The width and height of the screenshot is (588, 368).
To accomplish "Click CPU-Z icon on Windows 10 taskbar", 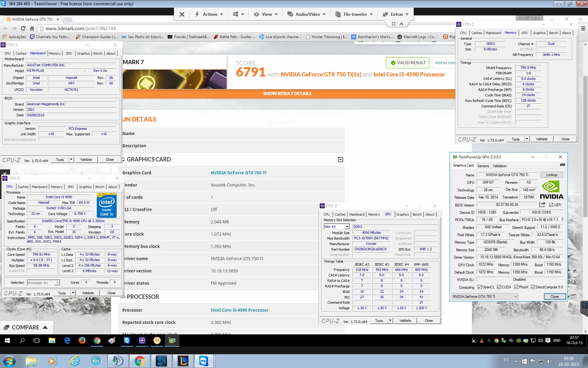I will pos(142,340).
